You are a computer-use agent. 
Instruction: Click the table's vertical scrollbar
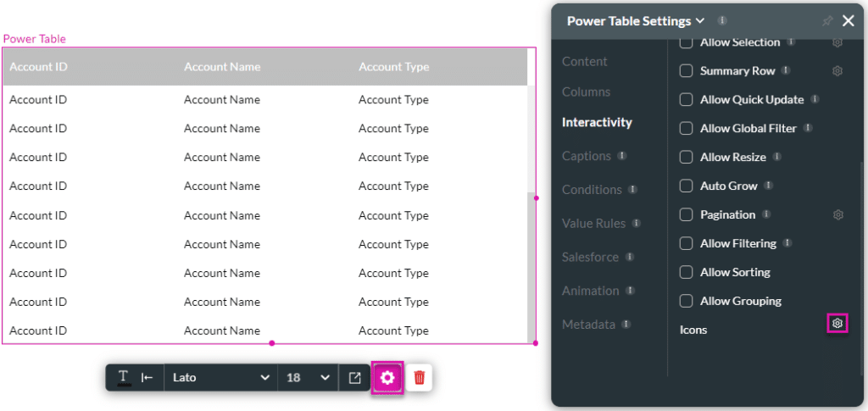click(x=531, y=263)
